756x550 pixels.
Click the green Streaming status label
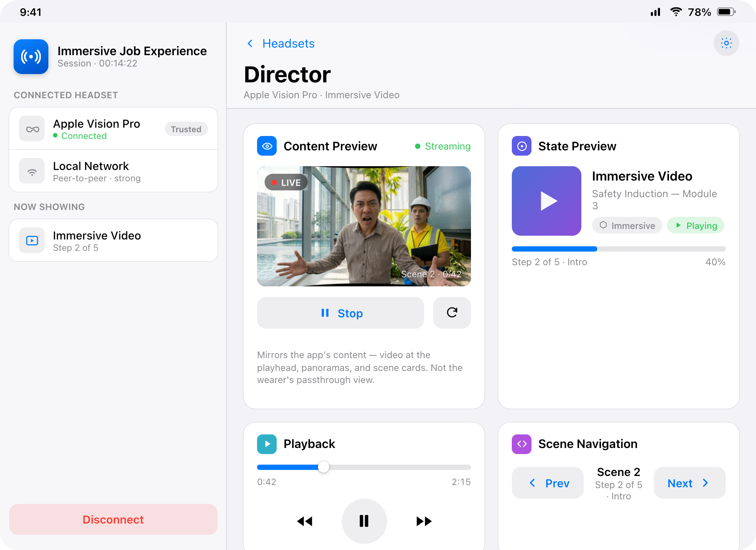tap(443, 146)
